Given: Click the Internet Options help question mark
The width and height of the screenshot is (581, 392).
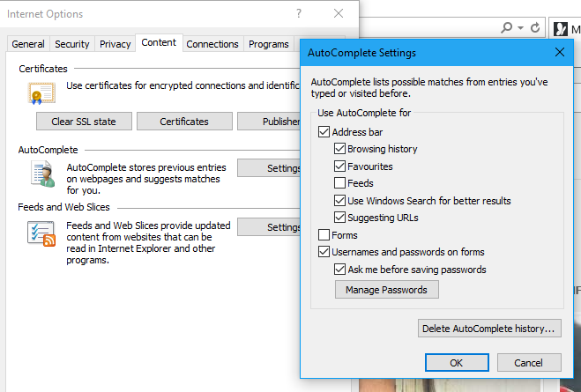Looking at the screenshot, I should click(299, 14).
